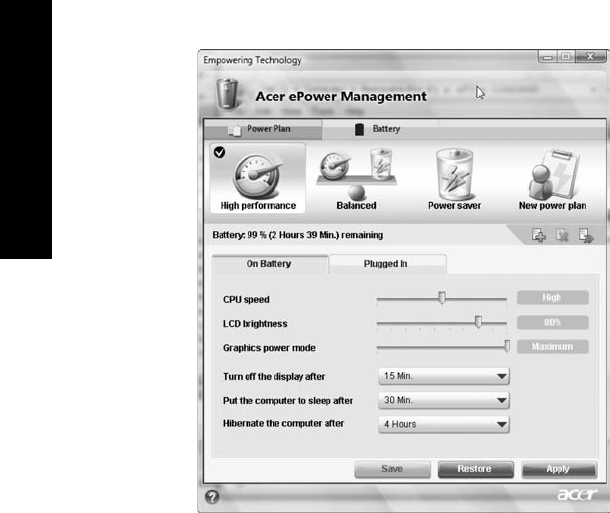
Task: Maximize the Empowering Technology window
Action: click(566, 57)
